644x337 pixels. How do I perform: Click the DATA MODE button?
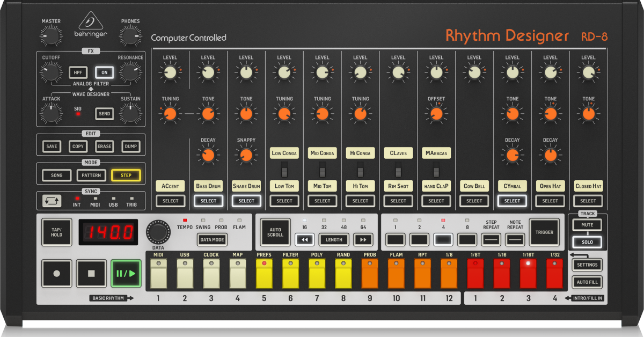(x=211, y=240)
